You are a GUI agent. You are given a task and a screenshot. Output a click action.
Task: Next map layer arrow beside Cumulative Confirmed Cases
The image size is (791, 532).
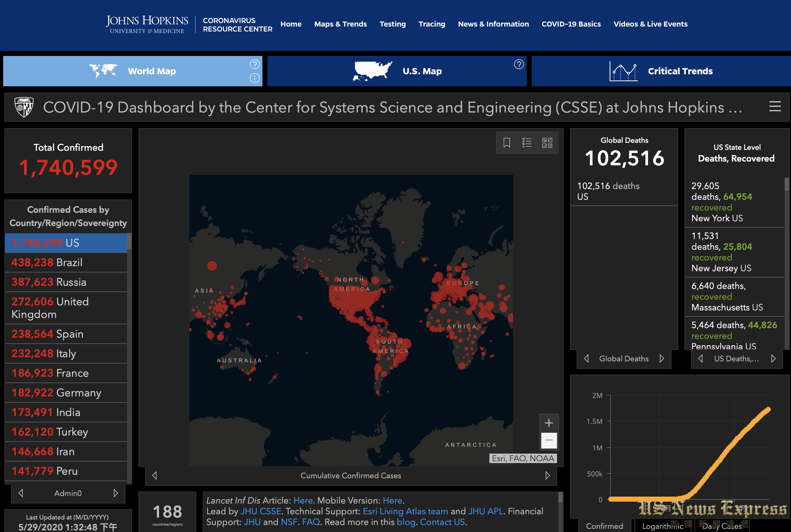click(x=547, y=475)
